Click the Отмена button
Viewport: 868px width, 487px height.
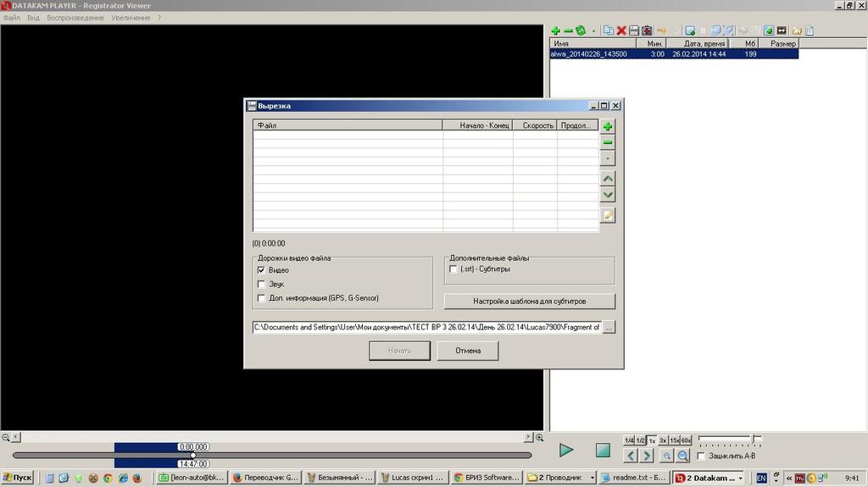point(468,351)
